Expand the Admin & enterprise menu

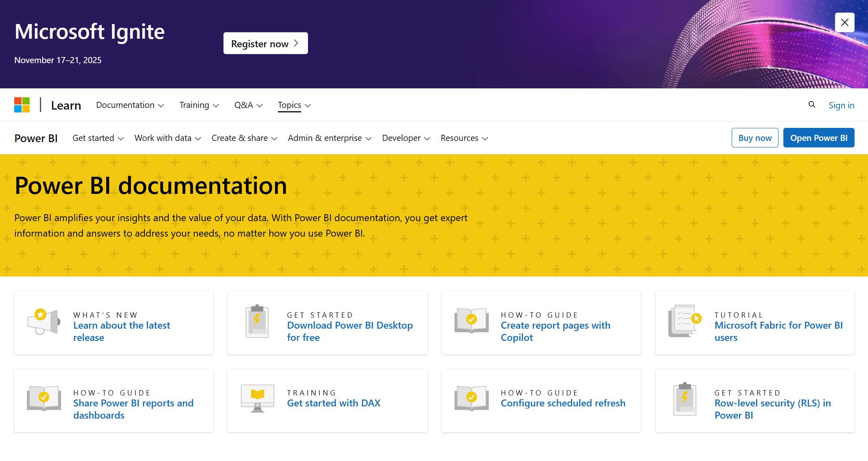point(329,138)
